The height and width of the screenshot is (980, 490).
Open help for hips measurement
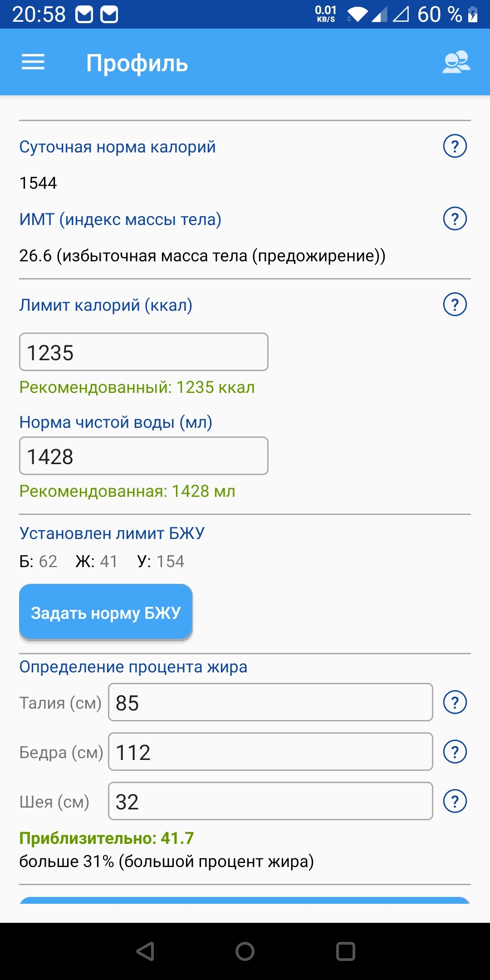[455, 752]
